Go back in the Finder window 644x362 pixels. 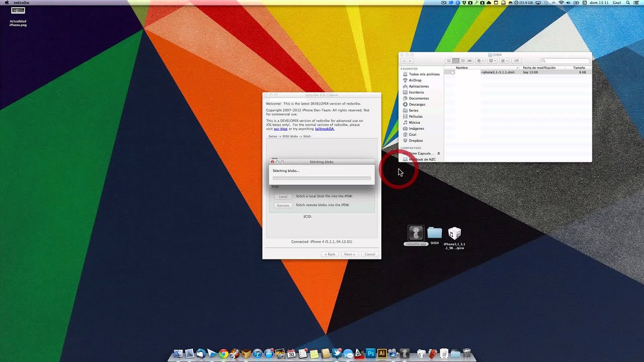(404, 61)
